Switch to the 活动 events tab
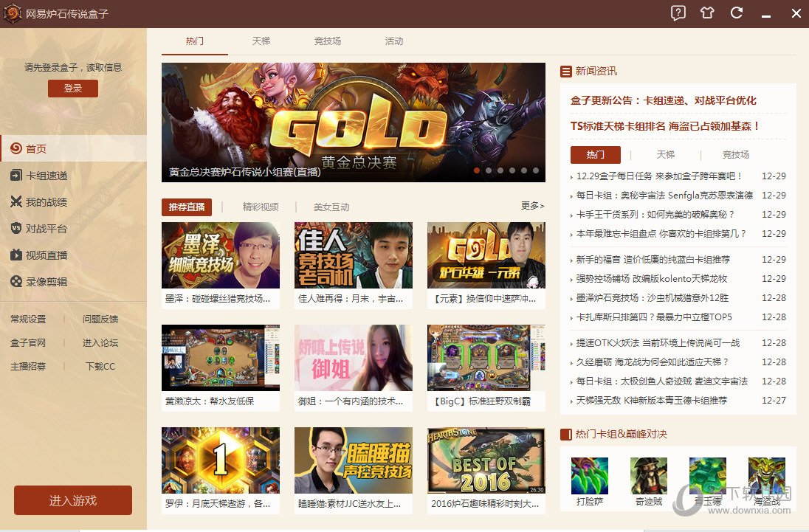 (x=393, y=41)
